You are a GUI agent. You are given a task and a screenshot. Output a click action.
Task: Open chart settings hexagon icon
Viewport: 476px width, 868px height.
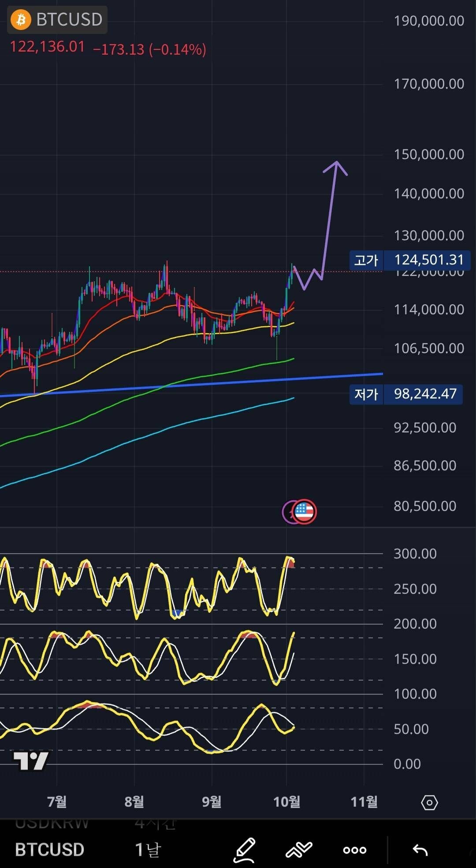tap(429, 802)
